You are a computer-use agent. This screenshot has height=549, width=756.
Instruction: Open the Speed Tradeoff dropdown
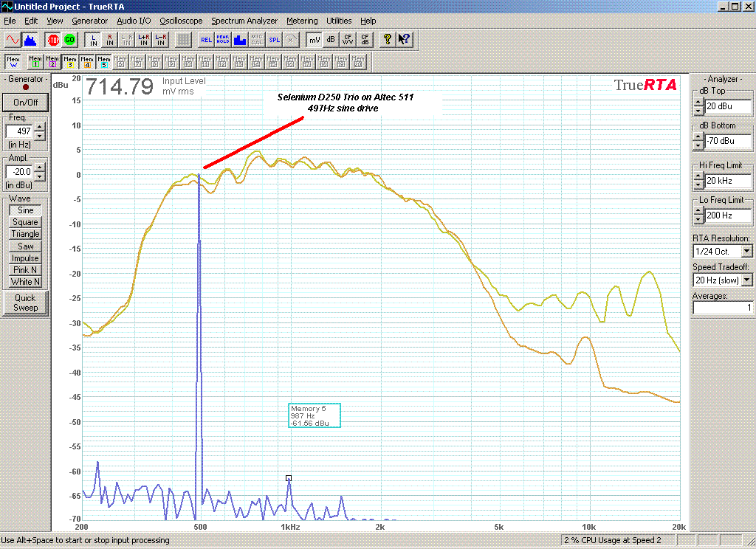[x=747, y=280]
